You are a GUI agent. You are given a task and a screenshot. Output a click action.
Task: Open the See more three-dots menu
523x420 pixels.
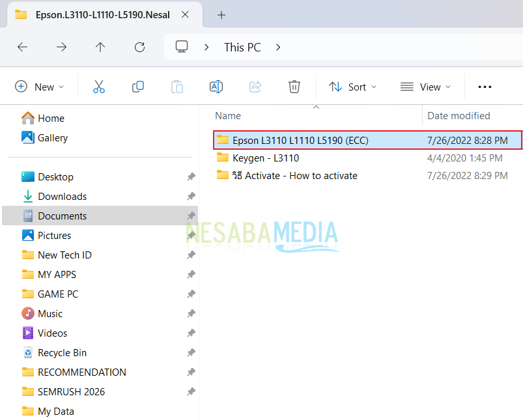pos(485,87)
